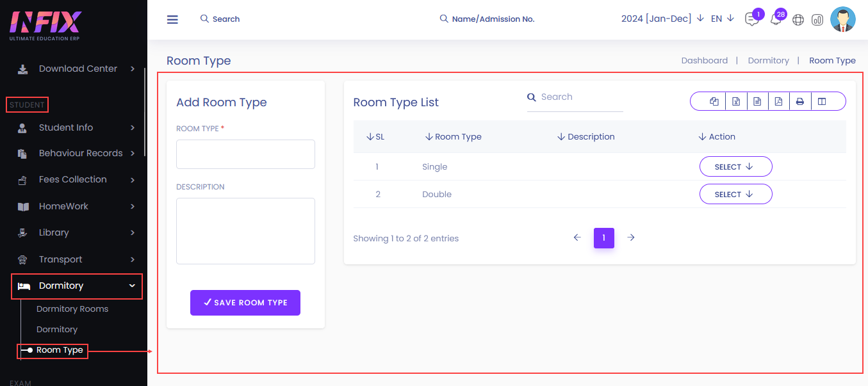Export room type list to Excel
Image resolution: width=868 pixels, height=386 pixels.
736,101
